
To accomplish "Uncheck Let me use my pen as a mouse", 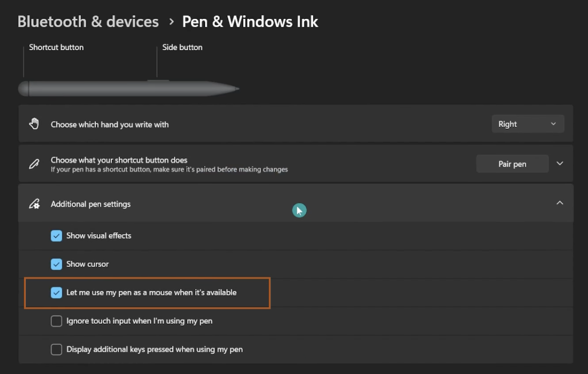I will [56, 292].
